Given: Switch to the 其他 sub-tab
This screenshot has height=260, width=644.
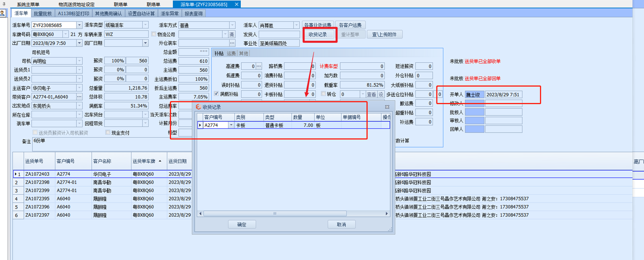Looking at the screenshot, I should (x=244, y=53).
